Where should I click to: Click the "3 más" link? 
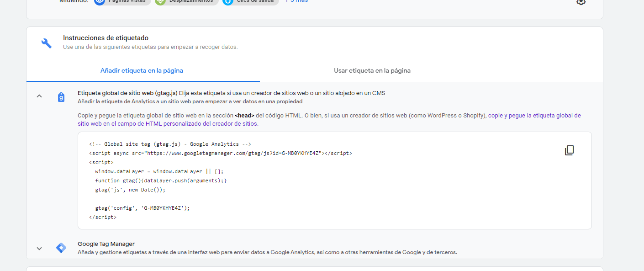(297, 1)
